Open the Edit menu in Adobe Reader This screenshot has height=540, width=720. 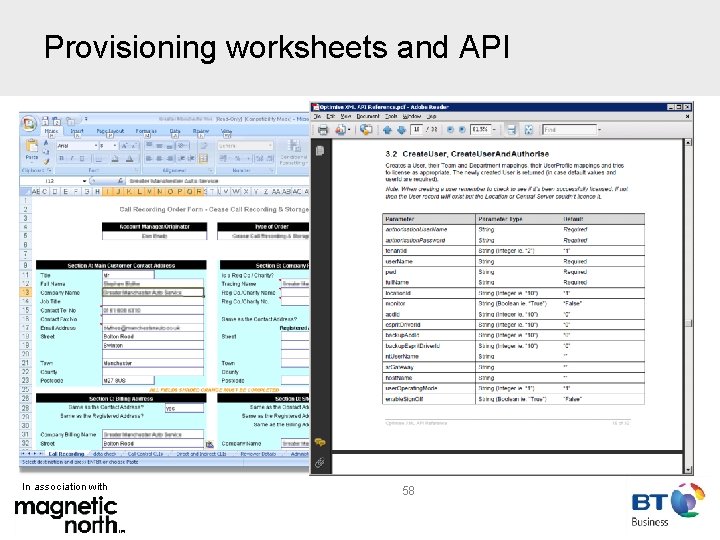331,117
